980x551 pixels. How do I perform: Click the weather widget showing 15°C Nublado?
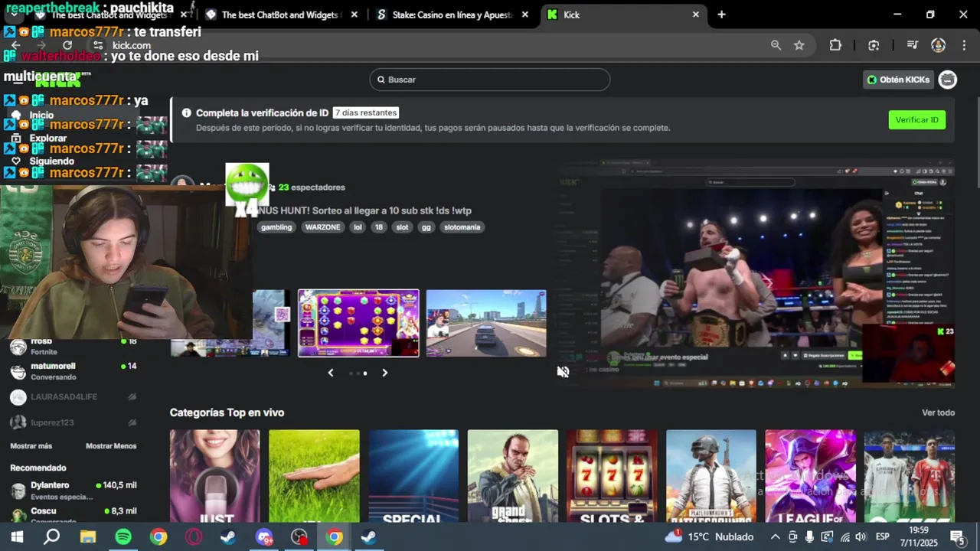pos(710,537)
